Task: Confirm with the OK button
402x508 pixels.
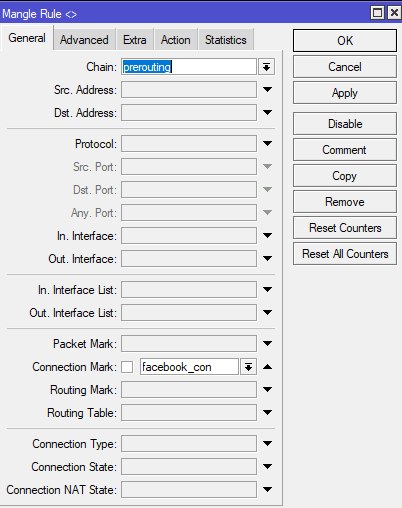Action: click(x=345, y=41)
